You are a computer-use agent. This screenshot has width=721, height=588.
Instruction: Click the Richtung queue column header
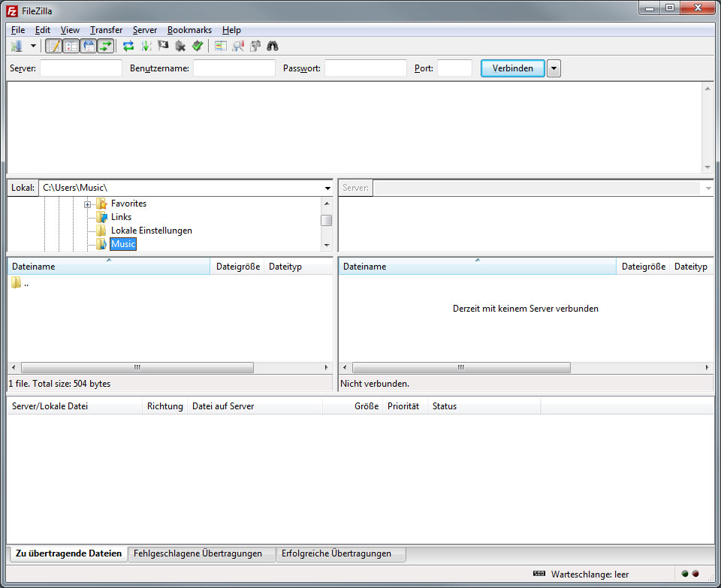pos(165,406)
